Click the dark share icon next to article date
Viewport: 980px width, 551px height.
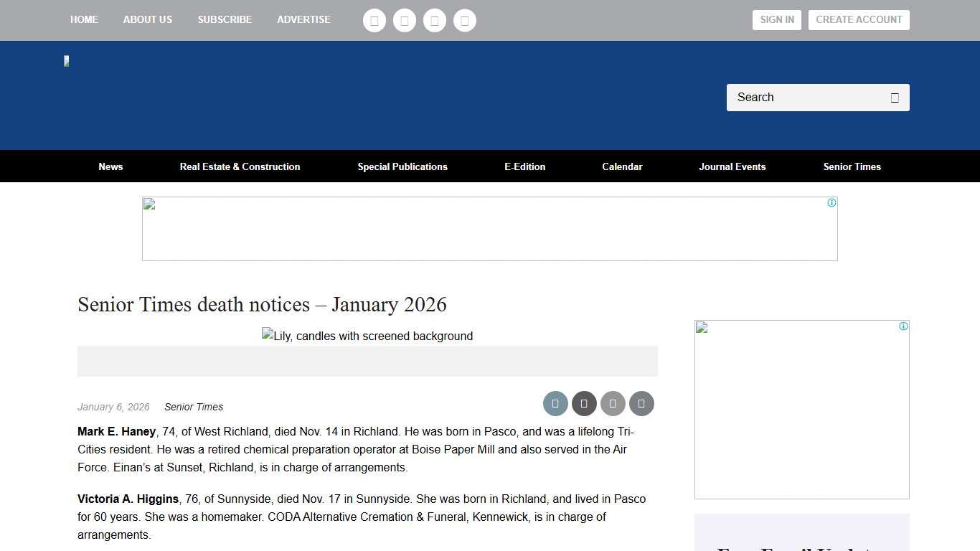pos(584,403)
